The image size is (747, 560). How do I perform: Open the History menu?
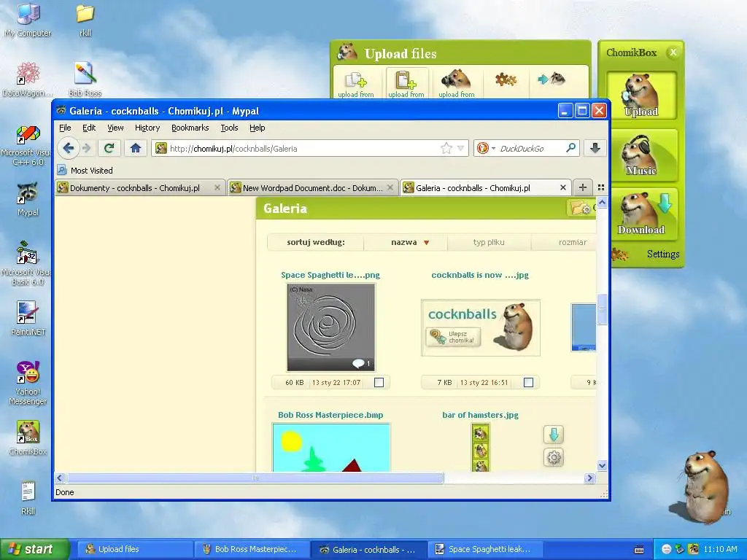(x=147, y=128)
